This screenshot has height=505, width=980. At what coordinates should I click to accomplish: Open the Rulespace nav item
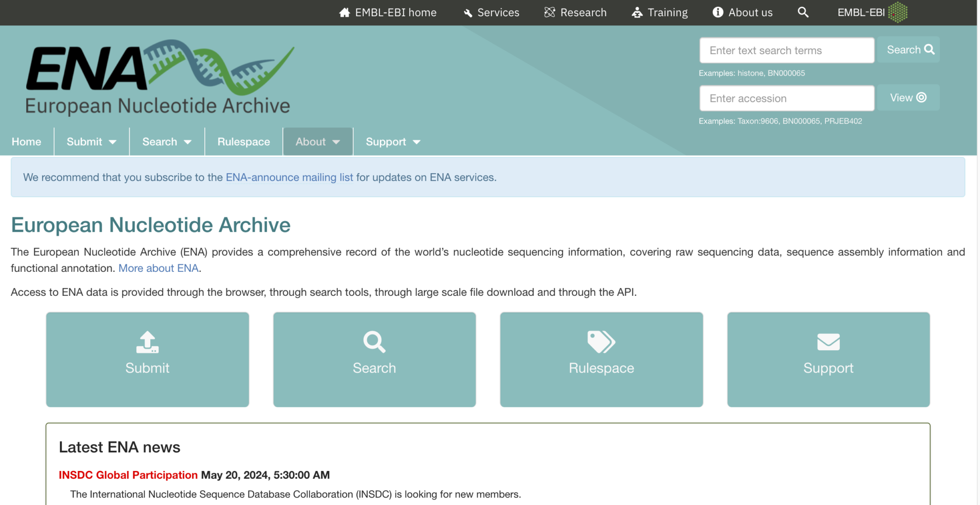(244, 142)
